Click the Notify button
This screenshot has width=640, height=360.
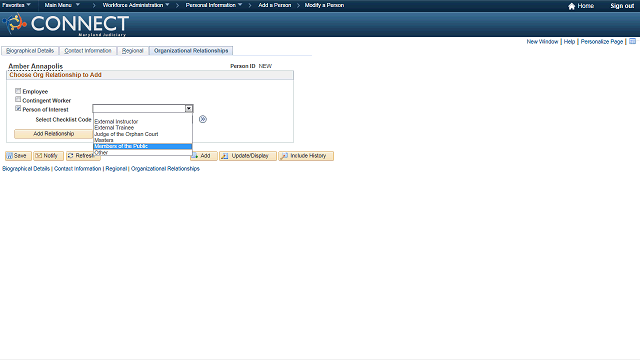point(48,156)
